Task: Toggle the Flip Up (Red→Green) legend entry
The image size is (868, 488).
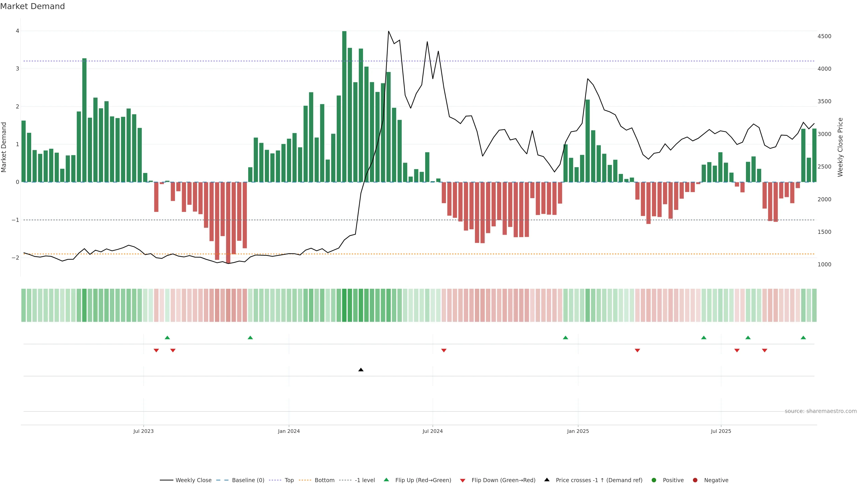Action: [423, 480]
